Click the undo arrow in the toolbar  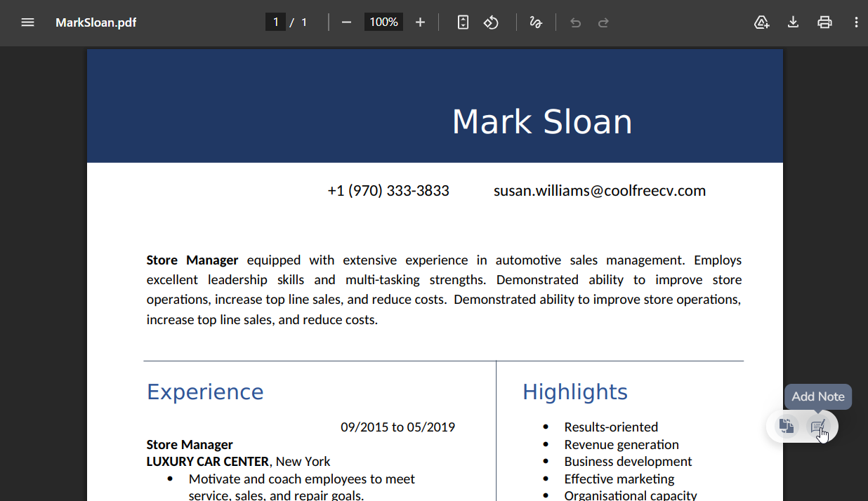coord(576,22)
